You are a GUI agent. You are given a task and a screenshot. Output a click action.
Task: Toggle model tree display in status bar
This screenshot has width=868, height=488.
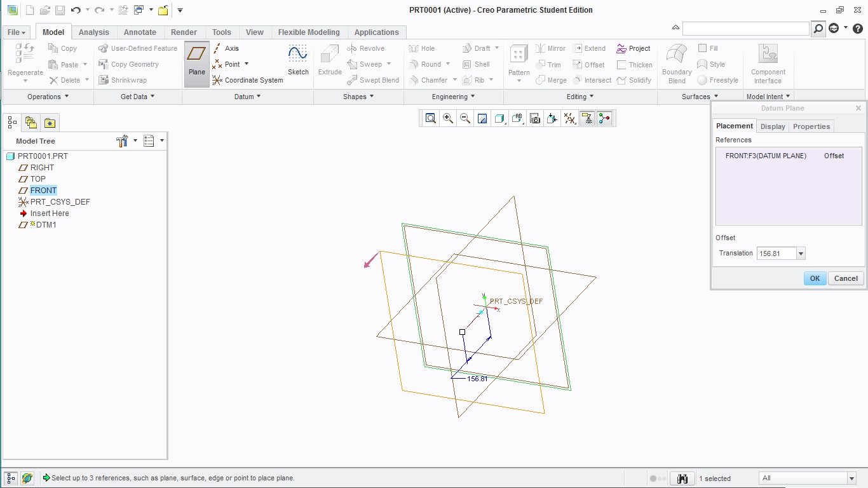click(11, 478)
